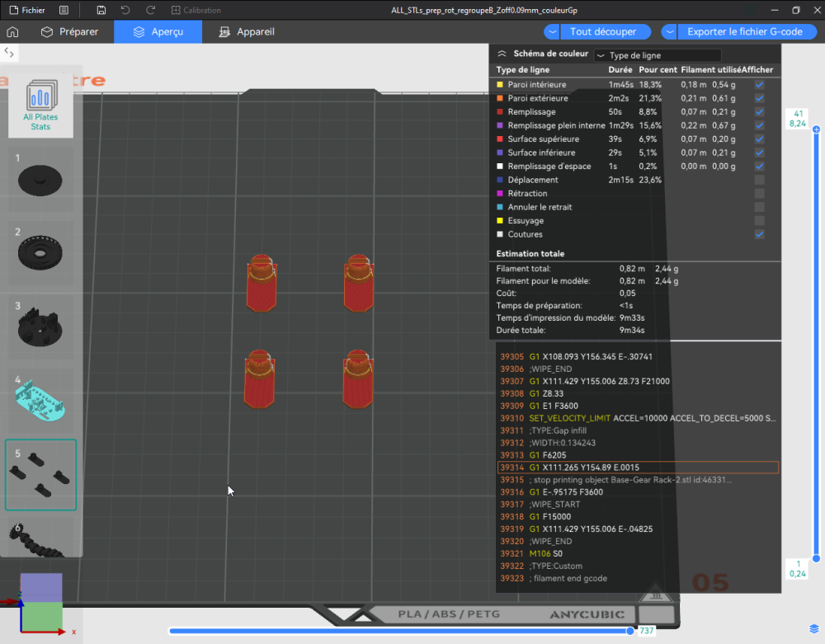
Task: Toggle Remplissage d'espace visibility checkbox
Action: click(759, 166)
